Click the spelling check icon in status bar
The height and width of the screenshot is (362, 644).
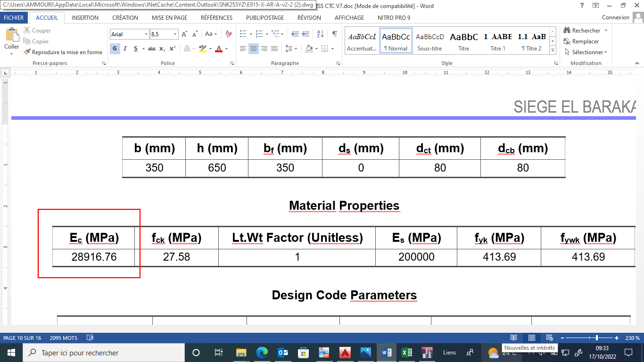[90, 338]
